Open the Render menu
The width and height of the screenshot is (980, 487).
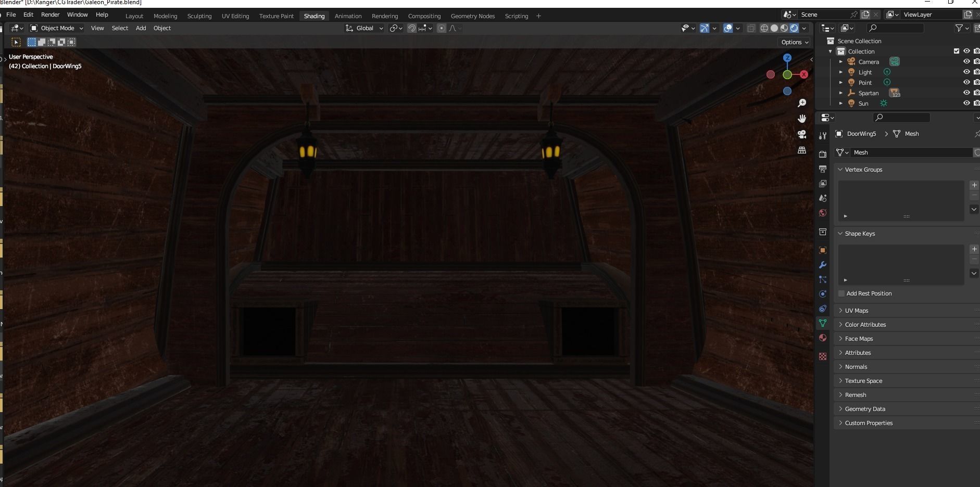[51, 15]
